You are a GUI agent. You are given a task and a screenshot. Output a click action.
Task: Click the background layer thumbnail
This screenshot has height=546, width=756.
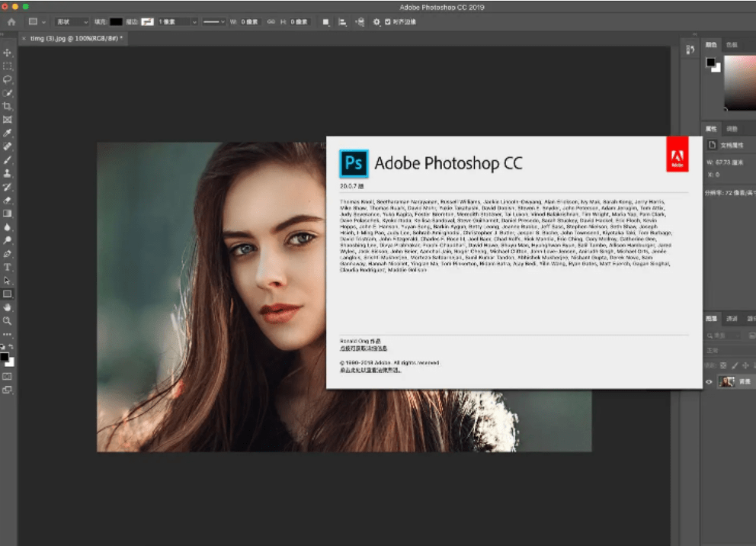pos(726,382)
